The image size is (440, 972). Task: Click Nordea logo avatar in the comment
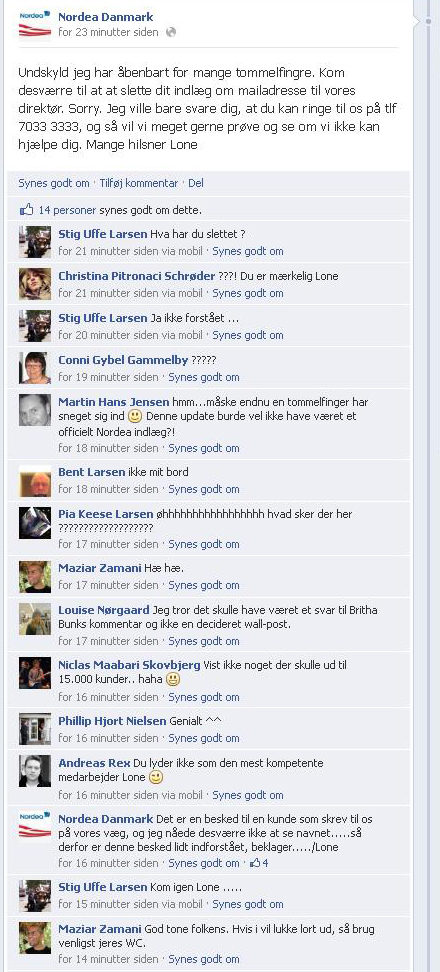35,827
